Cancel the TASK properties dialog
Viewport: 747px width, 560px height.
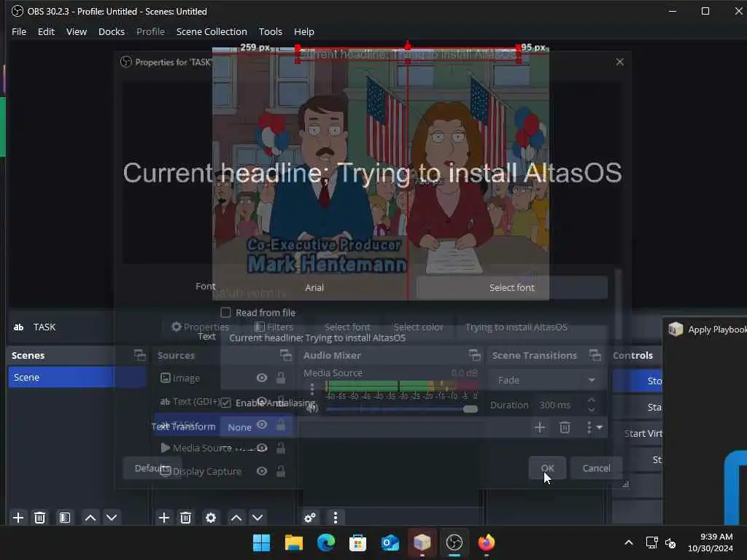tap(597, 468)
